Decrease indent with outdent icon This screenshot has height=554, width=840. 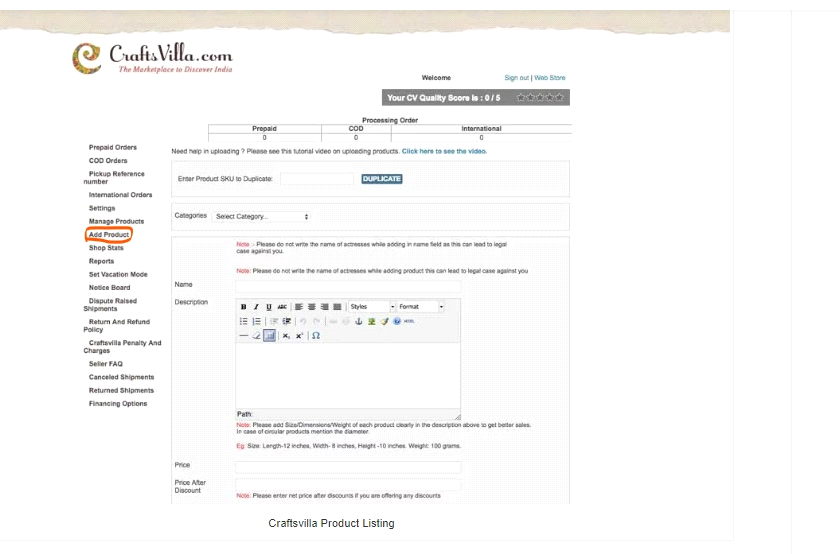point(274,321)
